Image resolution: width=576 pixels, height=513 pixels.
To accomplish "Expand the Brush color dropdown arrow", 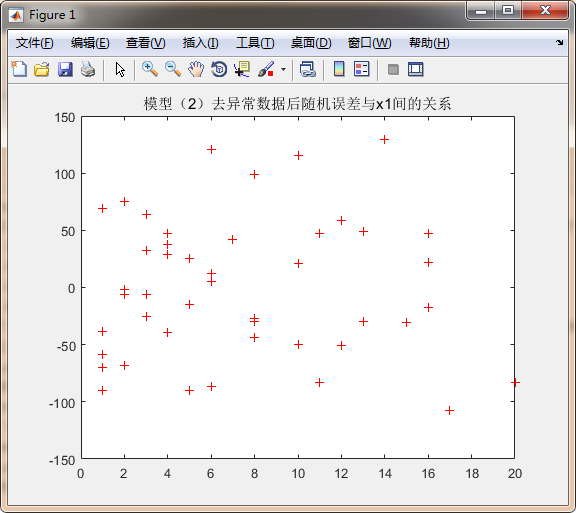I will (283, 69).
